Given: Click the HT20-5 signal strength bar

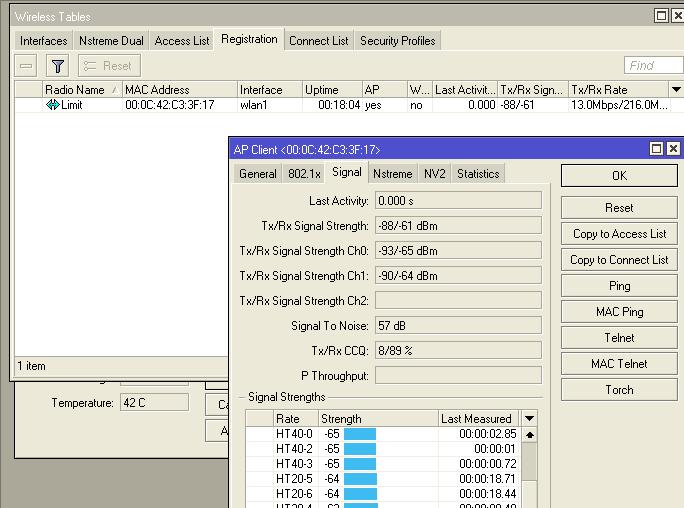Looking at the screenshot, I should (360, 479).
